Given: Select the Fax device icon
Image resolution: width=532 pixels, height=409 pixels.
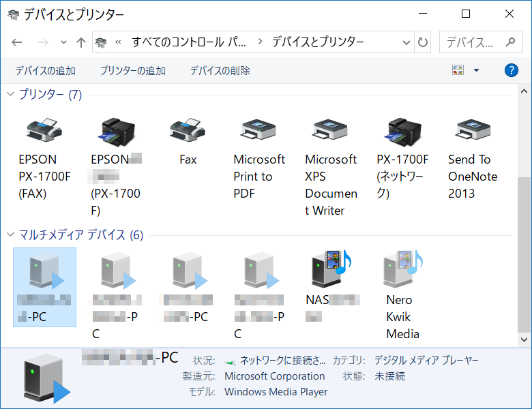Looking at the screenshot, I should (x=188, y=130).
